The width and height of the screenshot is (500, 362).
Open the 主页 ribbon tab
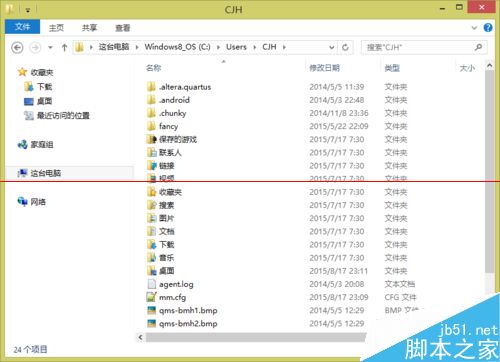(x=56, y=28)
